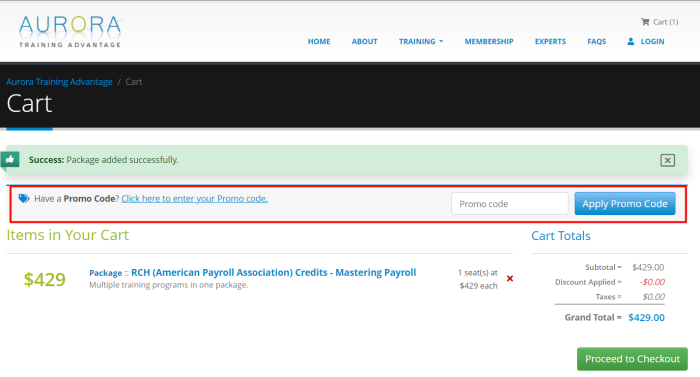Viewport: 700px width, 377px height.
Task: Dismiss the success message box
Action: 667,160
